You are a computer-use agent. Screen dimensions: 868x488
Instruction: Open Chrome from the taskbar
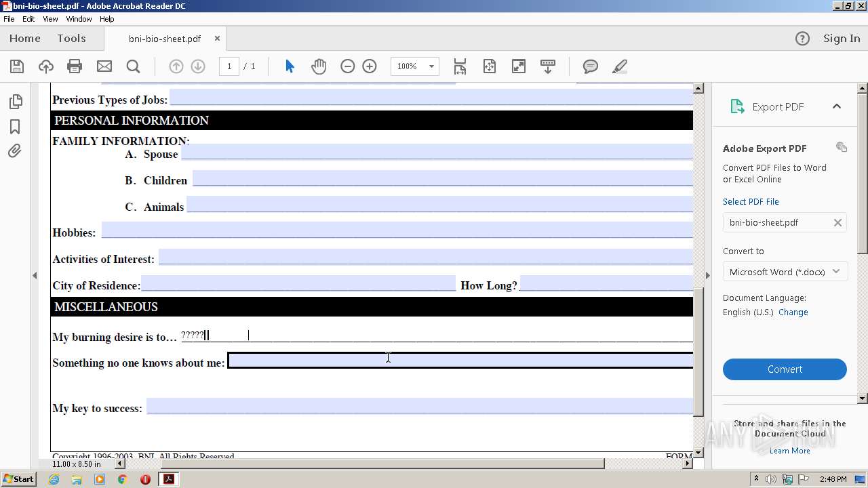click(122, 479)
